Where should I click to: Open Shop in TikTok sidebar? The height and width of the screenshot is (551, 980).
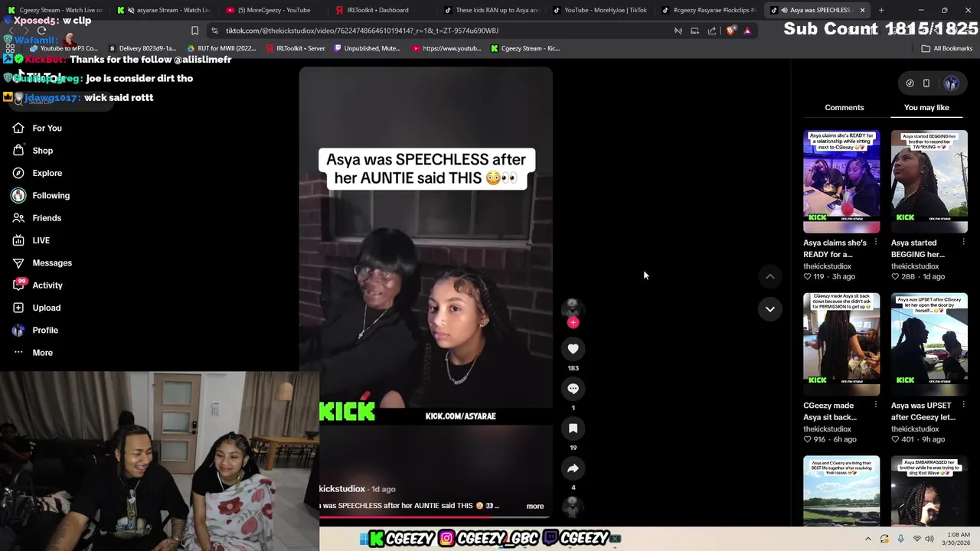[32, 151]
